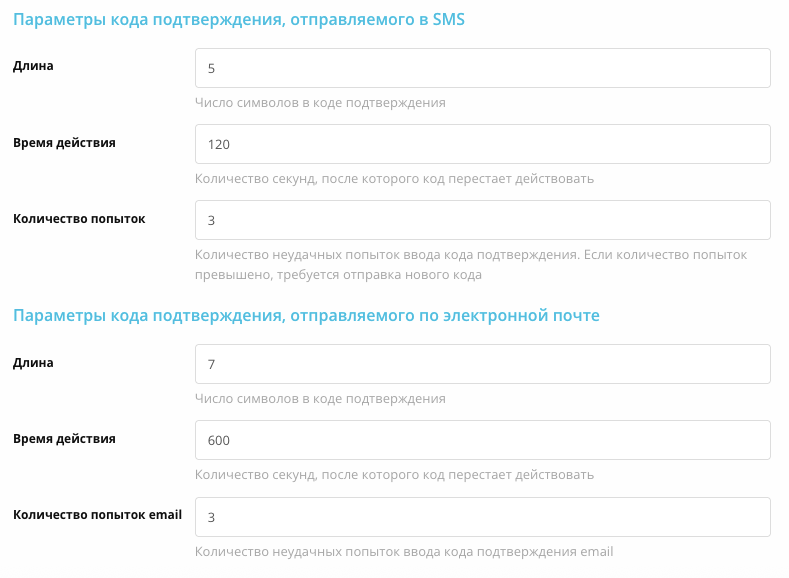The image size is (789, 578).
Task: Click the SMS Количество попыток input field
Action: point(482,220)
